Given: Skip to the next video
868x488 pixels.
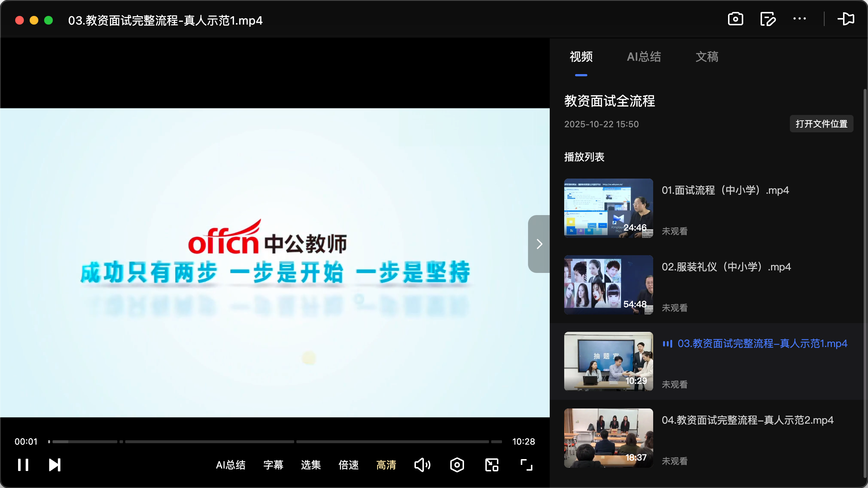Looking at the screenshot, I should pyautogui.click(x=54, y=465).
